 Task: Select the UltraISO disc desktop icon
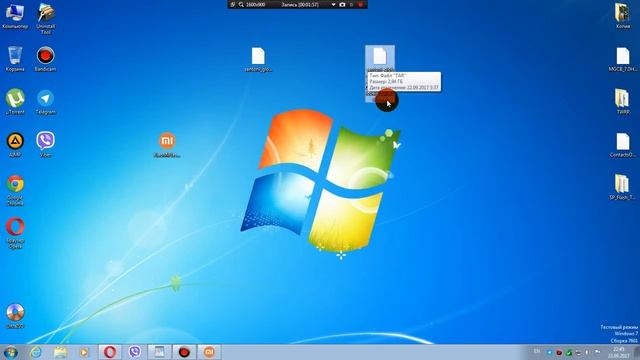point(15,316)
